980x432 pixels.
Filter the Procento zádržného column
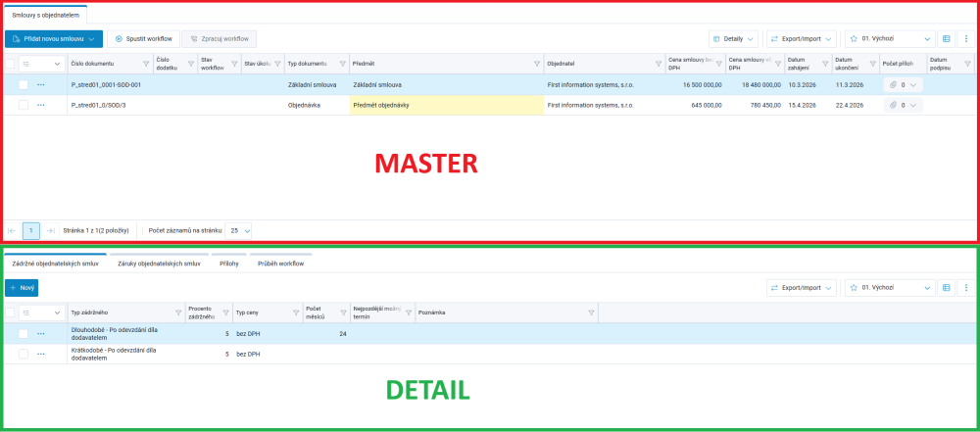(x=225, y=312)
